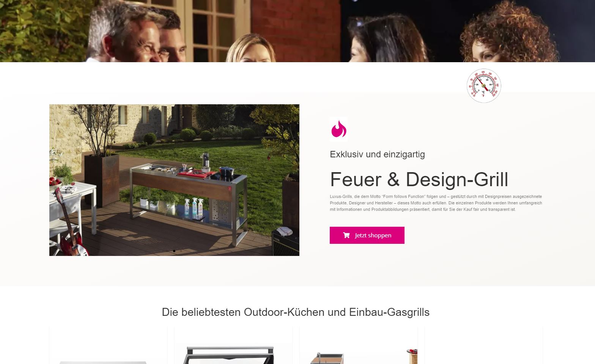This screenshot has width=595, height=364.
Task: Click the Luxus-Grills description paragraph
Action: click(436, 203)
